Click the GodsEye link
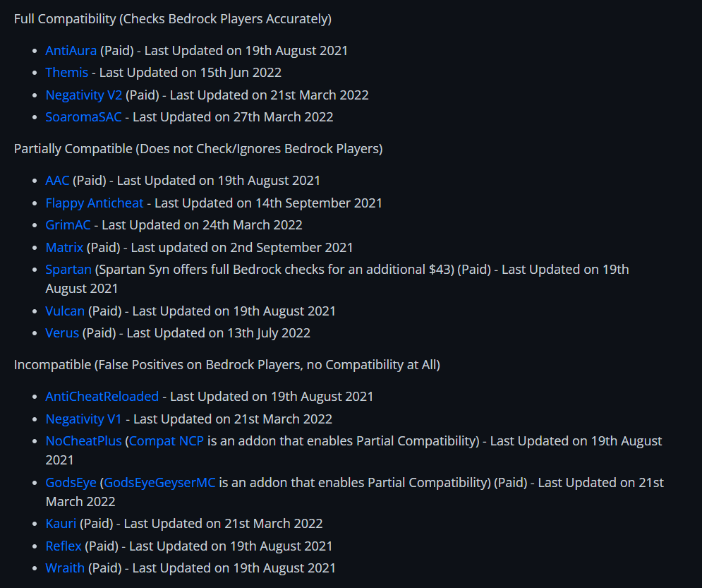The image size is (702, 588). pyautogui.click(x=71, y=482)
